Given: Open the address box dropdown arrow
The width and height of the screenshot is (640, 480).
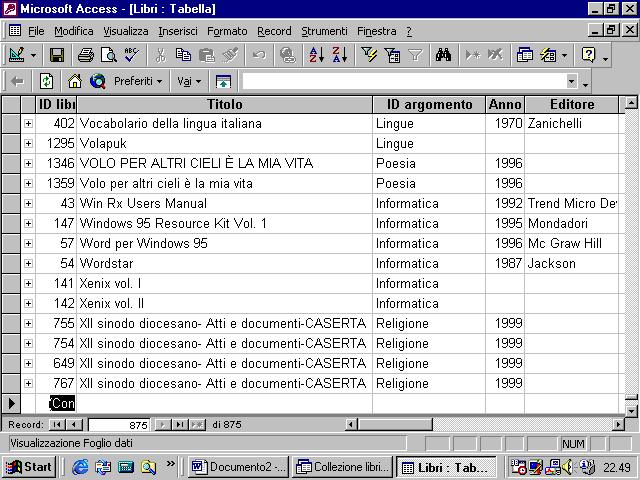Looking at the screenshot, I should (x=572, y=81).
